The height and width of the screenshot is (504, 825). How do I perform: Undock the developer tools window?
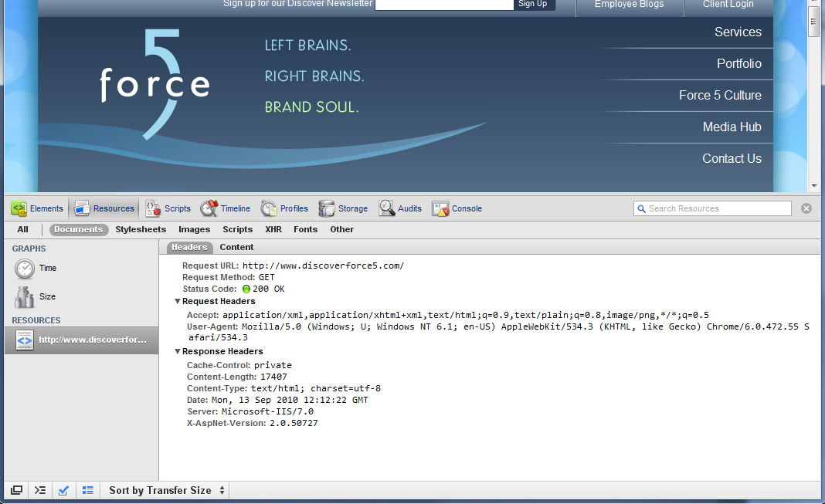tap(17, 490)
